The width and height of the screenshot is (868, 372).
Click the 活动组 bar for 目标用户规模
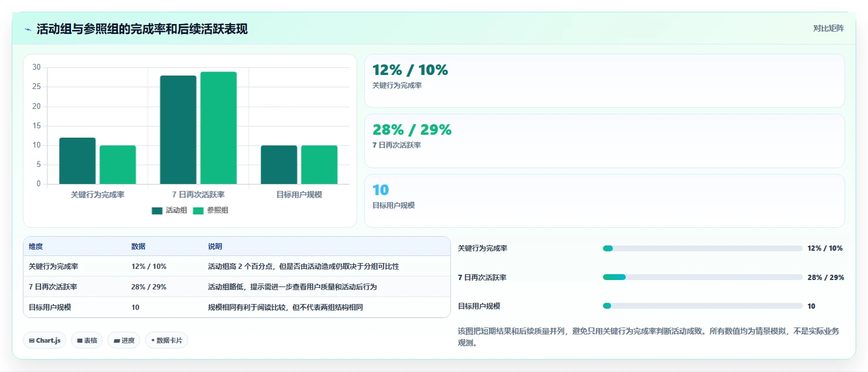point(279,165)
